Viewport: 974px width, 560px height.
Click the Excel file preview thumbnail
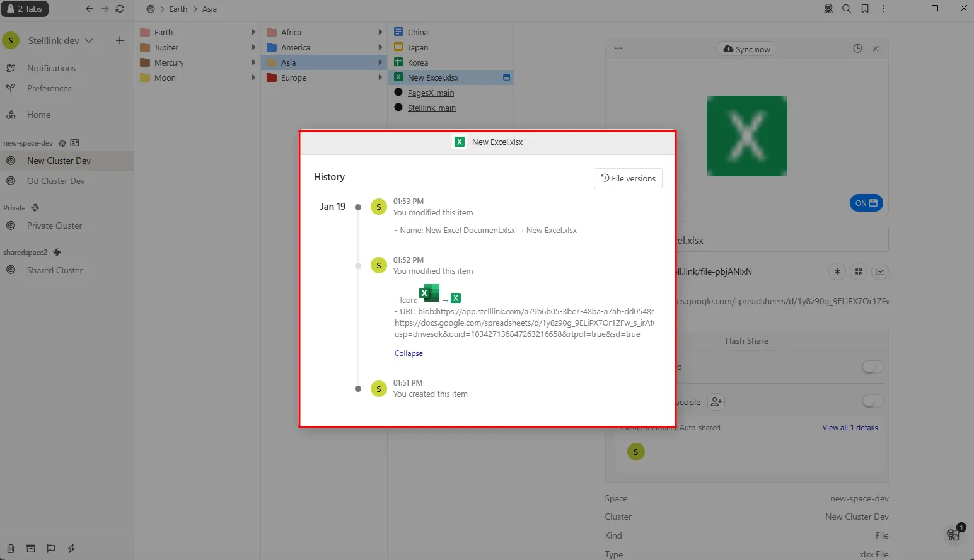pyautogui.click(x=746, y=136)
